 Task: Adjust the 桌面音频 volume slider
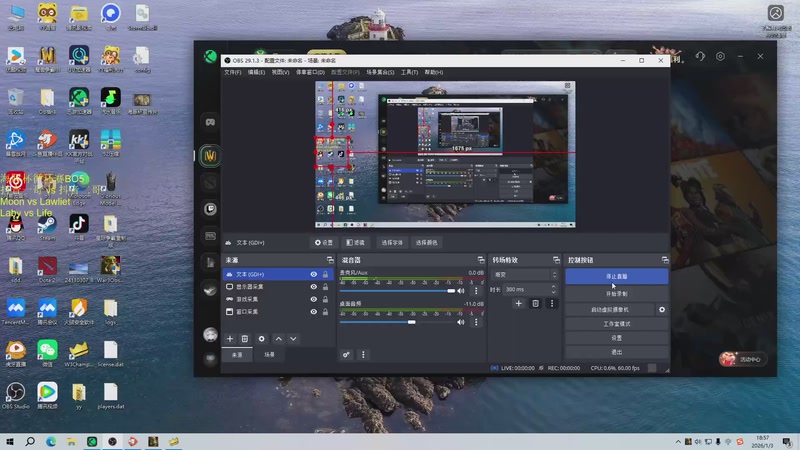pos(410,322)
